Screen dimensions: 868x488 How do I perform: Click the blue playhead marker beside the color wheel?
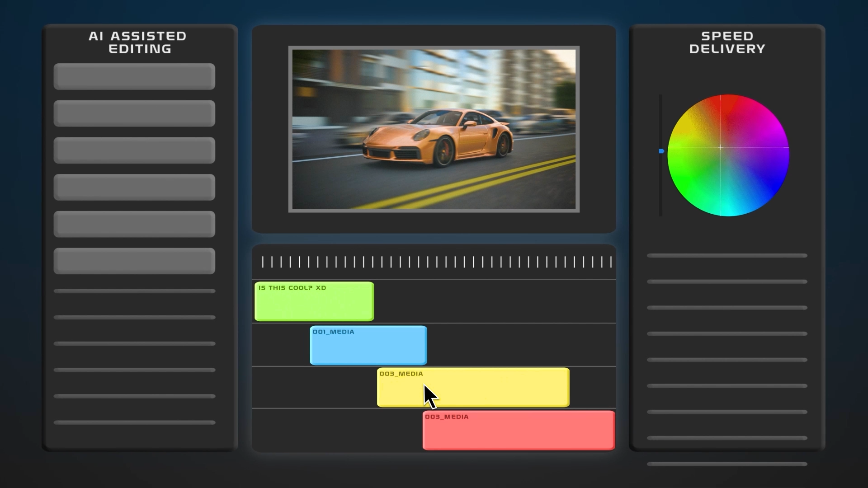pos(661,151)
